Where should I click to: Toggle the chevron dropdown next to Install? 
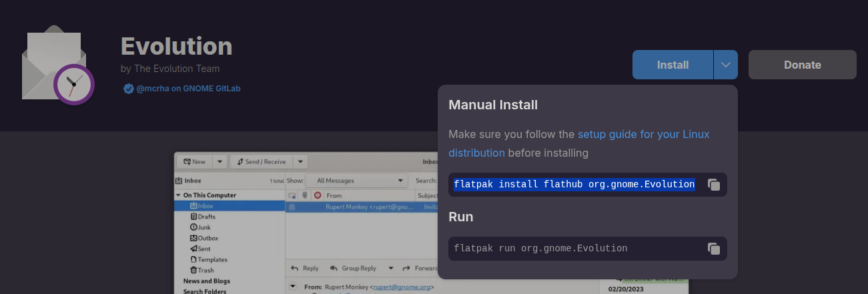click(726, 65)
